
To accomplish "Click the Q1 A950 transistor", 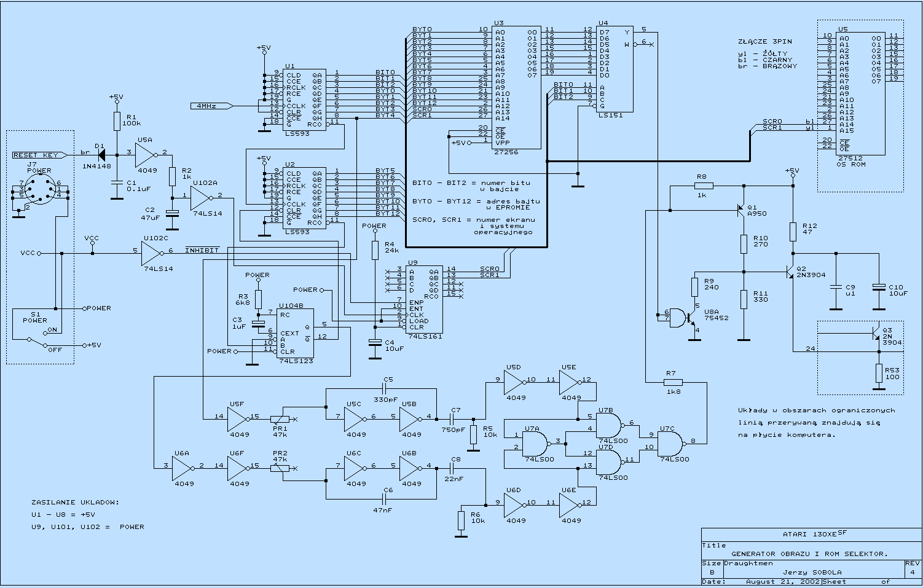I will click(x=741, y=211).
